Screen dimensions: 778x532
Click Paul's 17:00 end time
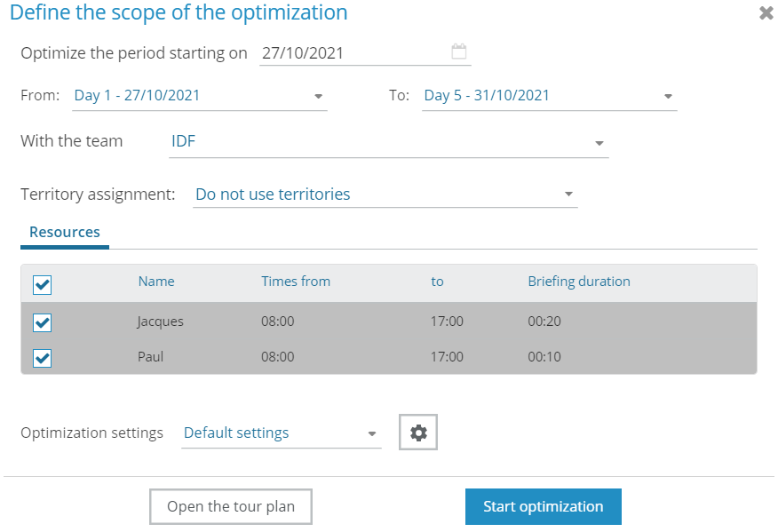coord(447,357)
